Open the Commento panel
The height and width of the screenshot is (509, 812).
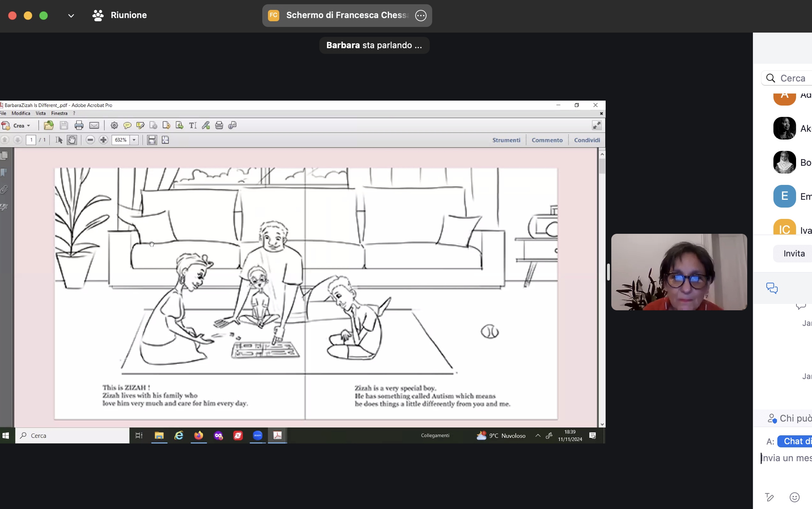tap(547, 140)
